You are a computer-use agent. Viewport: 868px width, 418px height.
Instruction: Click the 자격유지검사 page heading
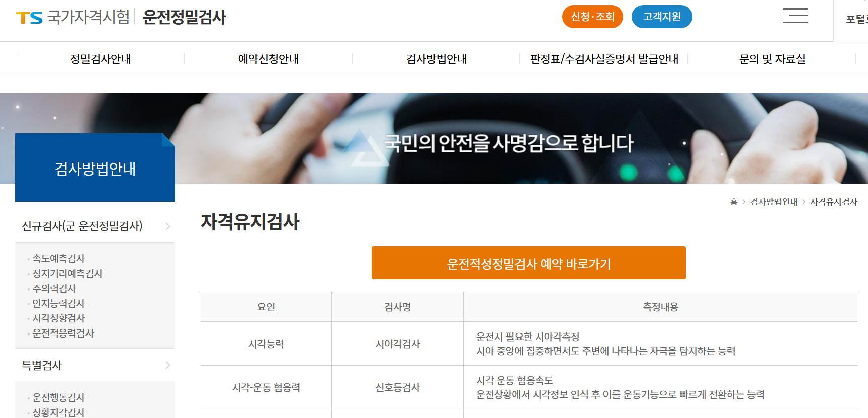250,222
